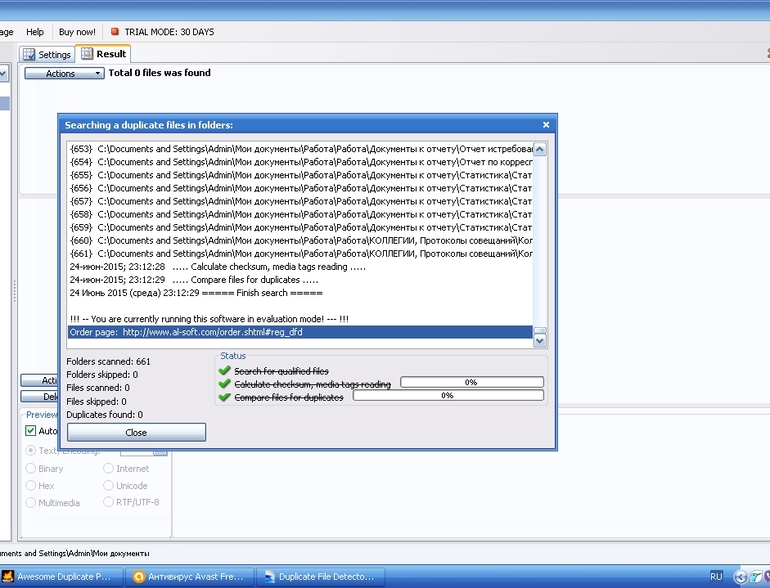Click the Buy now! menu item
The image size is (770, 588).
pyautogui.click(x=77, y=32)
